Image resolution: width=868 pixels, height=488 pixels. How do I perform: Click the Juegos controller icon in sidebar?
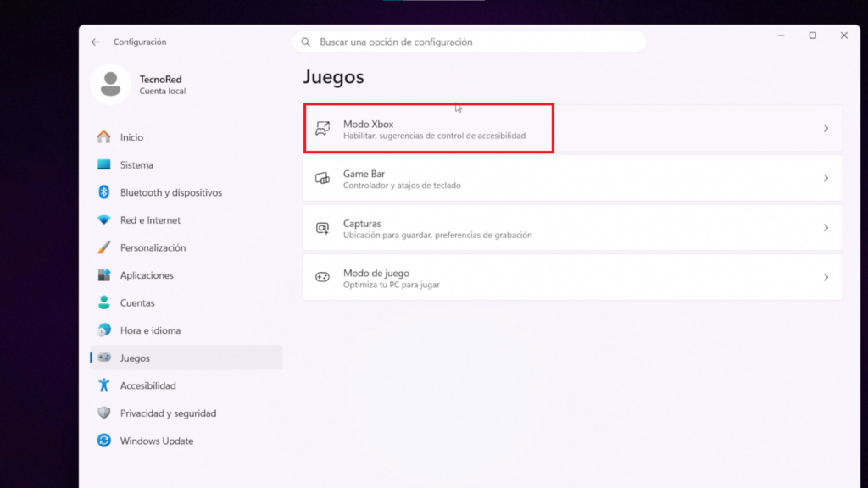point(103,358)
